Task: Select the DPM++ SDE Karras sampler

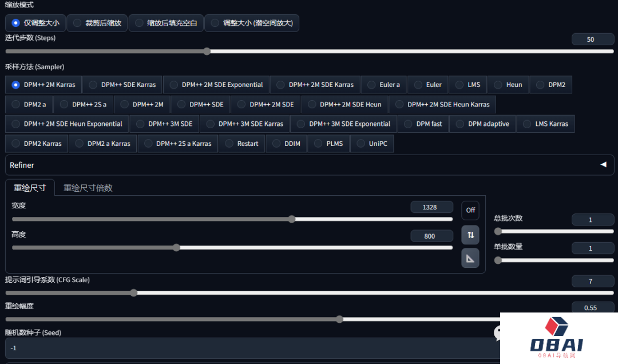Action: pyautogui.click(x=122, y=85)
